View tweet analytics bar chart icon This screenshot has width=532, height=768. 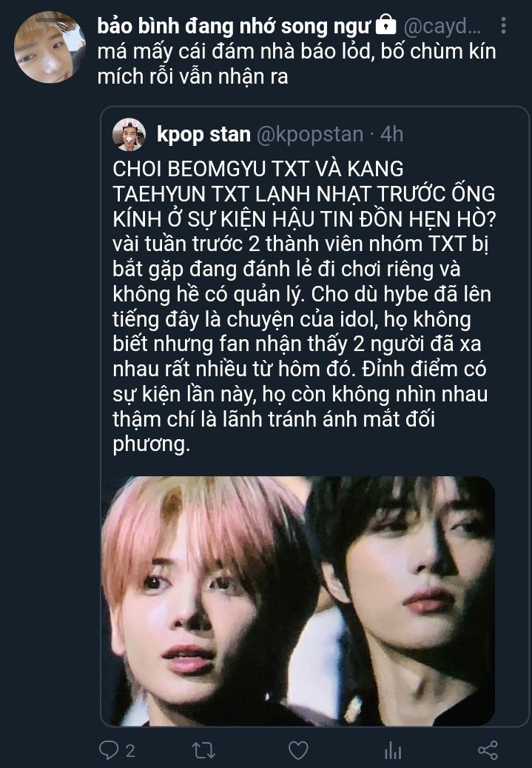[392, 750]
